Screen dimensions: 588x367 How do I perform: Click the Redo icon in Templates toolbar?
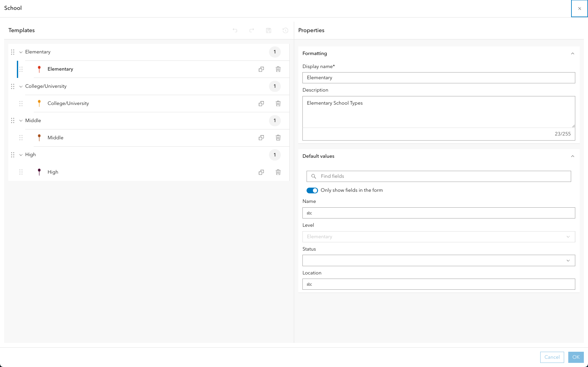[x=251, y=30]
